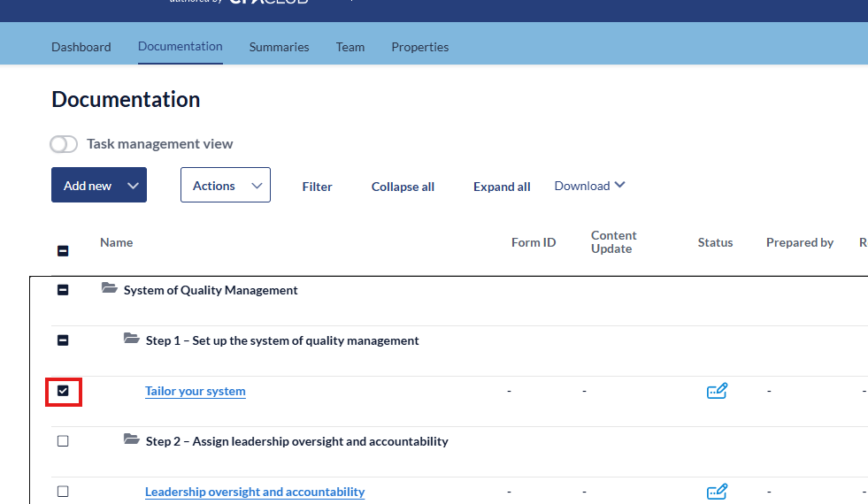Tick the Leadership oversight and accountability checkbox

click(63, 492)
